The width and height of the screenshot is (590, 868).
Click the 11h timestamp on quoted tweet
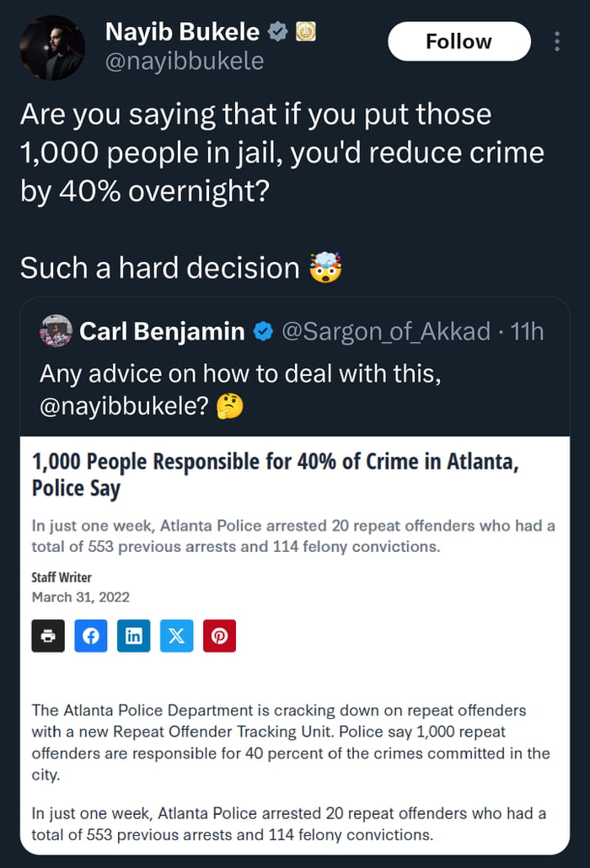point(527,331)
